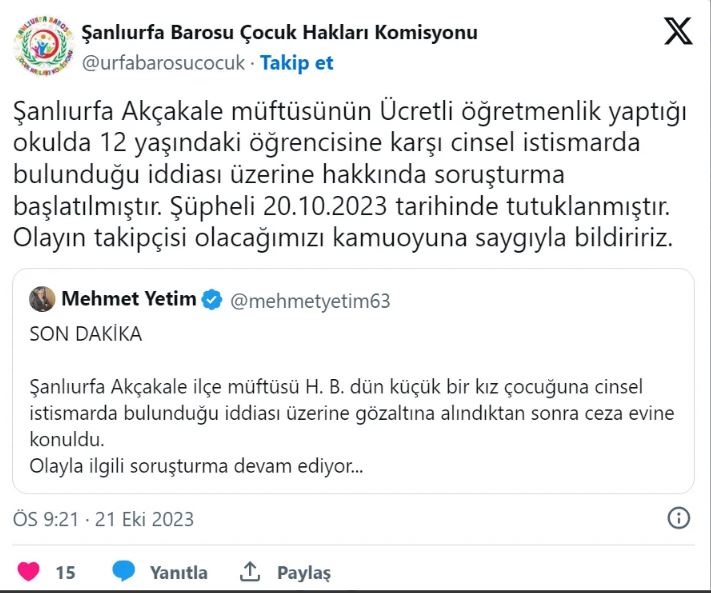Open the info circle icon

pos(678,518)
